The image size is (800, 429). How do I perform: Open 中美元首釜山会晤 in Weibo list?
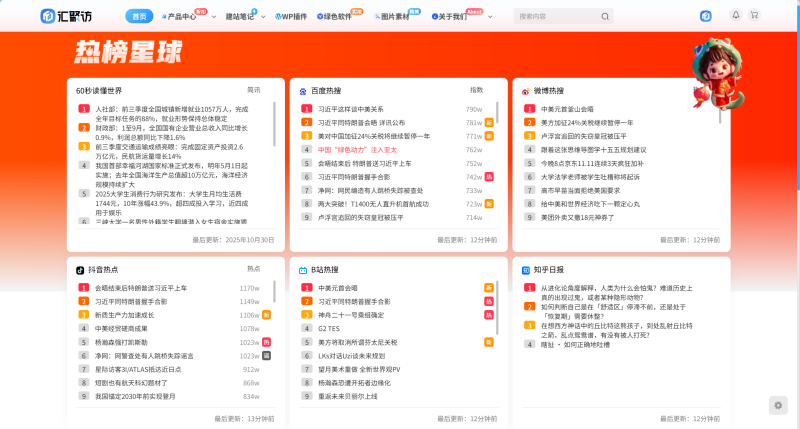[x=567, y=109]
